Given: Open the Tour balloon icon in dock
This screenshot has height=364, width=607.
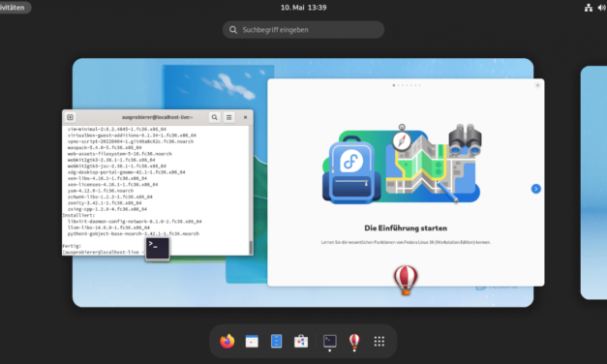Looking at the screenshot, I should coord(354,341).
